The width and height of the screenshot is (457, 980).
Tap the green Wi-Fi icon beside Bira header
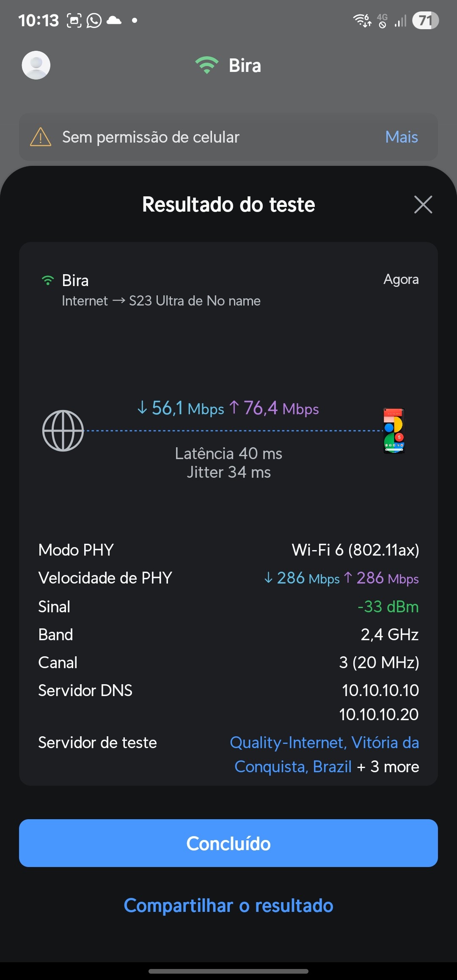pos(206,65)
